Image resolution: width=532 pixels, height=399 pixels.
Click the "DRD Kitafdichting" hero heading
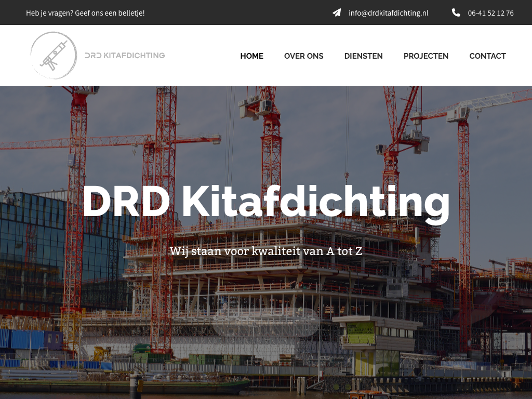[x=265, y=203]
